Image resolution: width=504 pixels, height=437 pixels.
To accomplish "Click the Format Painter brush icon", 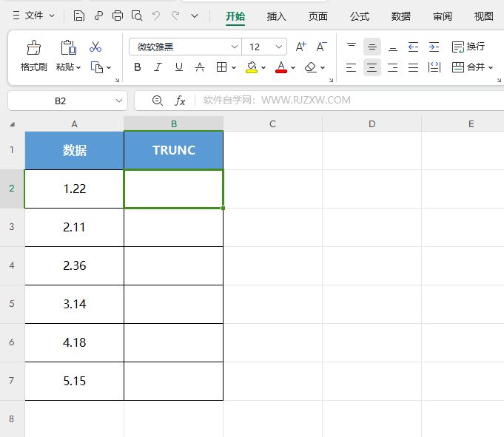I will coord(34,48).
